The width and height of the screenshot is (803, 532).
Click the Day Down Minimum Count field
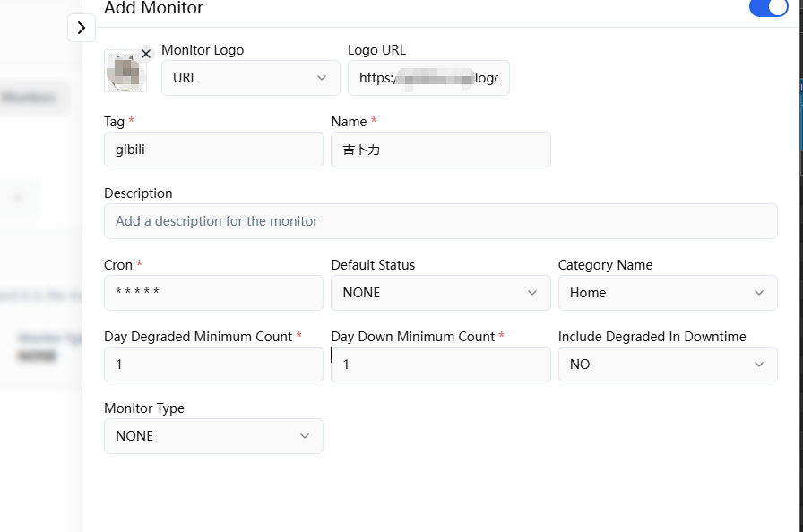[441, 365]
